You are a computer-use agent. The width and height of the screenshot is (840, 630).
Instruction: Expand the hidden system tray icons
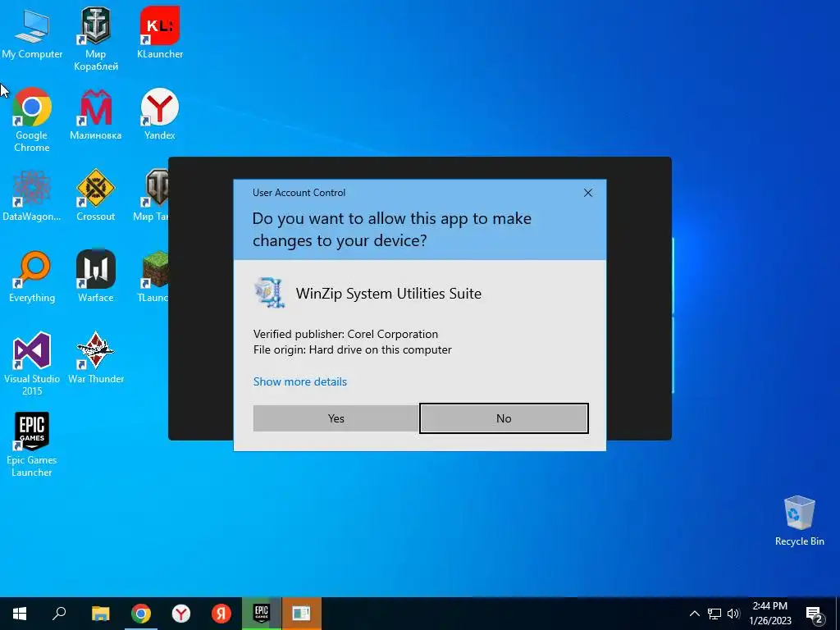pos(694,614)
